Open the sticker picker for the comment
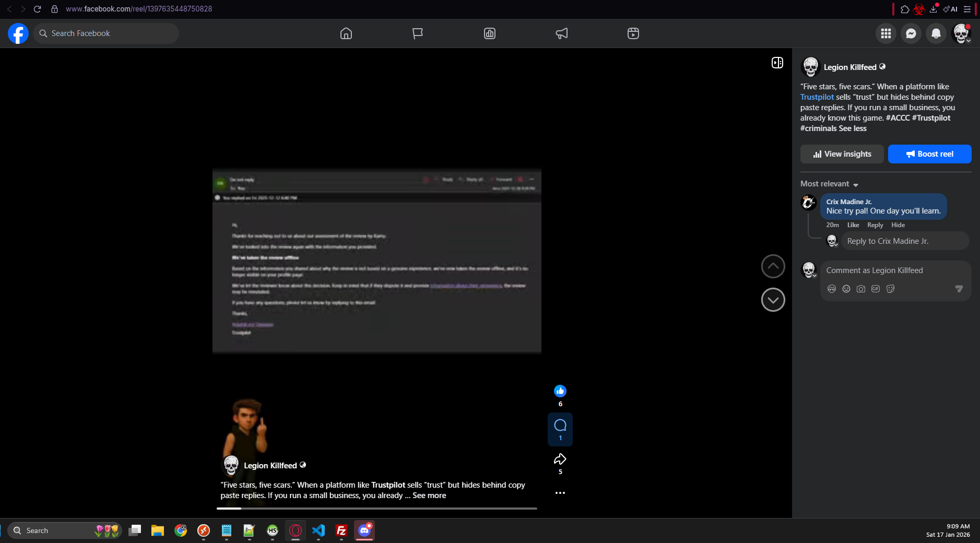The width and height of the screenshot is (980, 543). 890,289
